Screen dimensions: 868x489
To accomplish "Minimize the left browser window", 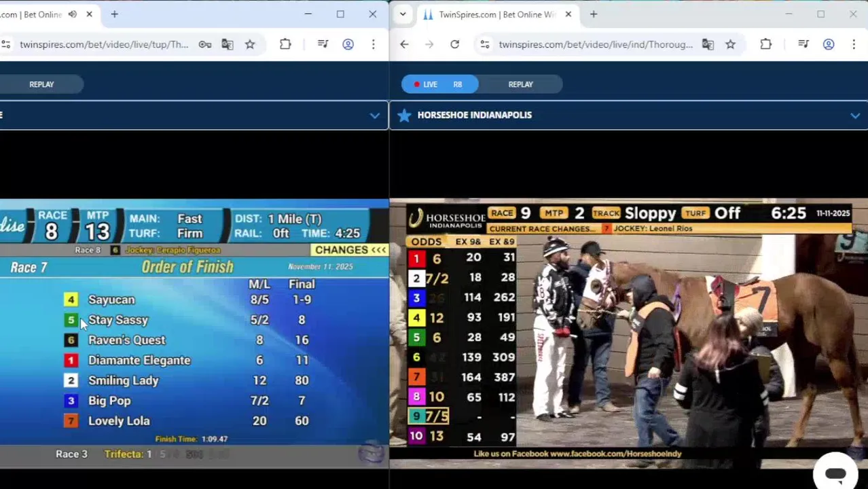I will tap(308, 14).
